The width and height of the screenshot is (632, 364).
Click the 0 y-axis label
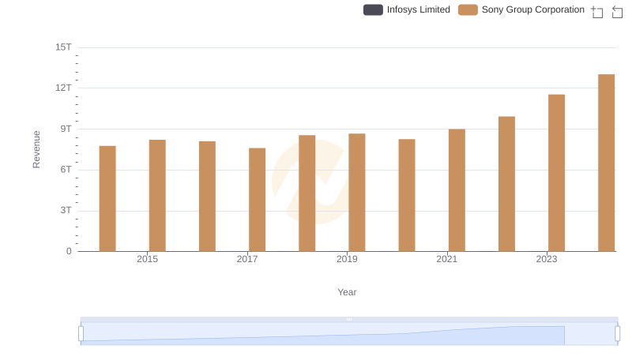[x=69, y=251]
